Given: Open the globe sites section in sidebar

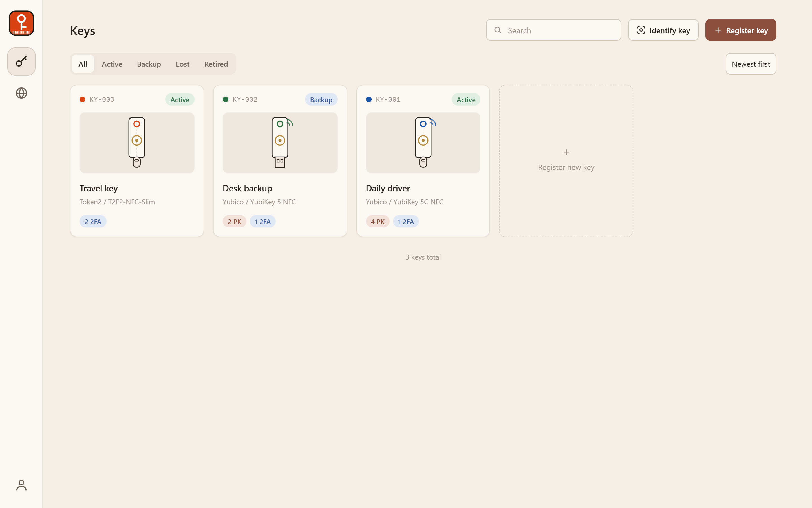Looking at the screenshot, I should pyautogui.click(x=21, y=93).
